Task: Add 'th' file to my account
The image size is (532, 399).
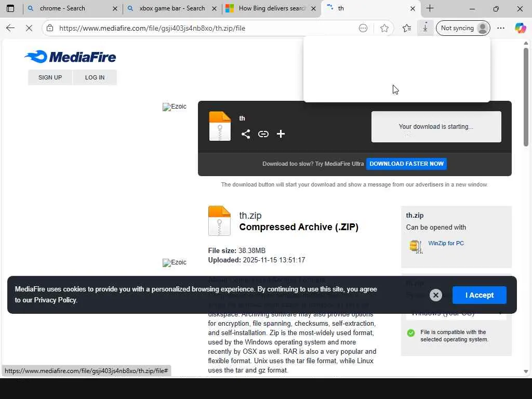Action: coord(281,134)
